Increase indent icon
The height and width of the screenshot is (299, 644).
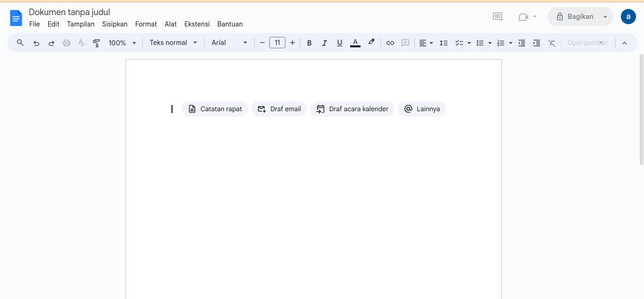pyautogui.click(x=537, y=43)
